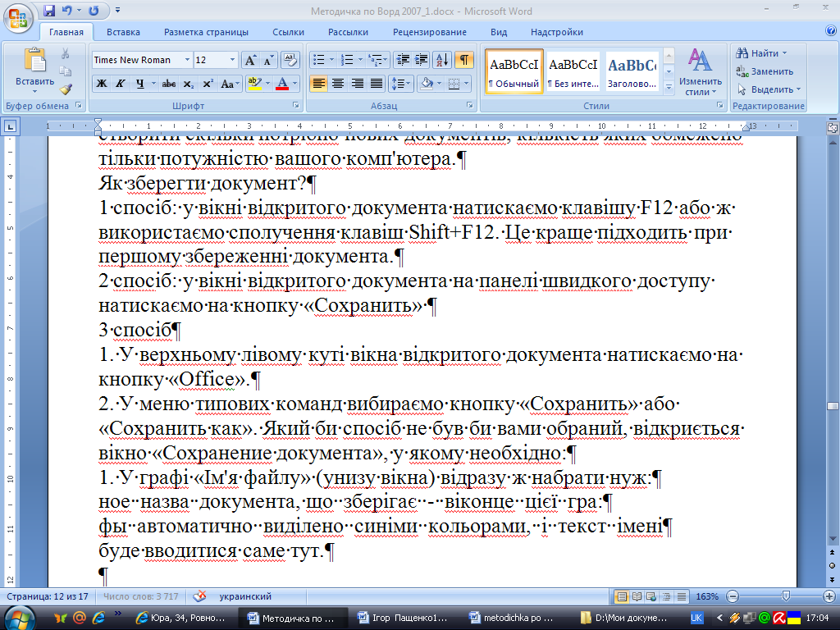Switch to Ссылки tab
Screen dimensions: 840x630
pyautogui.click(x=288, y=32)
